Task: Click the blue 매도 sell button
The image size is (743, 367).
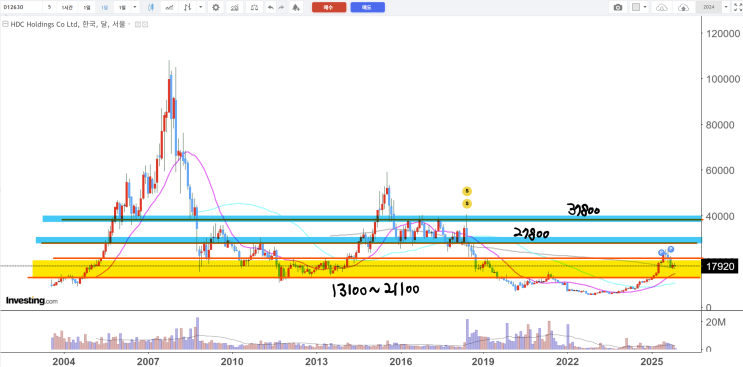Action: tap(367, 7)
